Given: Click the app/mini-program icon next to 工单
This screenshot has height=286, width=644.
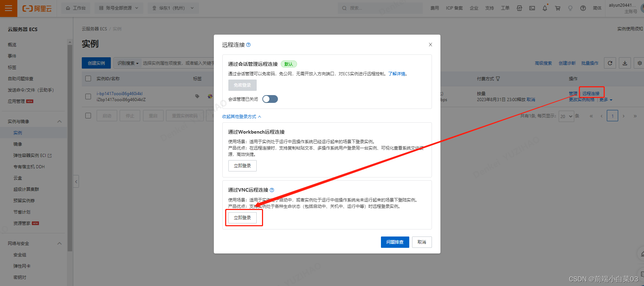Looking at the screenshot, I should click(x=519, y=8).
